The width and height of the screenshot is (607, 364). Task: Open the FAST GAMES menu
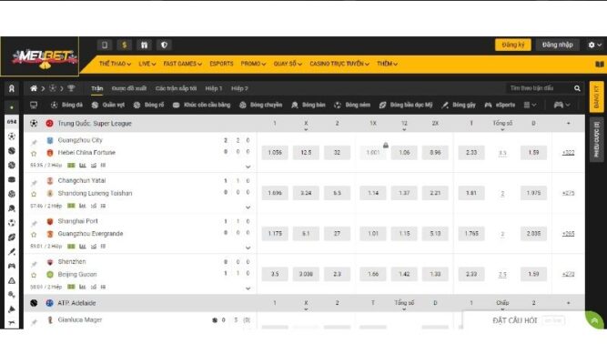click(182, 64)
